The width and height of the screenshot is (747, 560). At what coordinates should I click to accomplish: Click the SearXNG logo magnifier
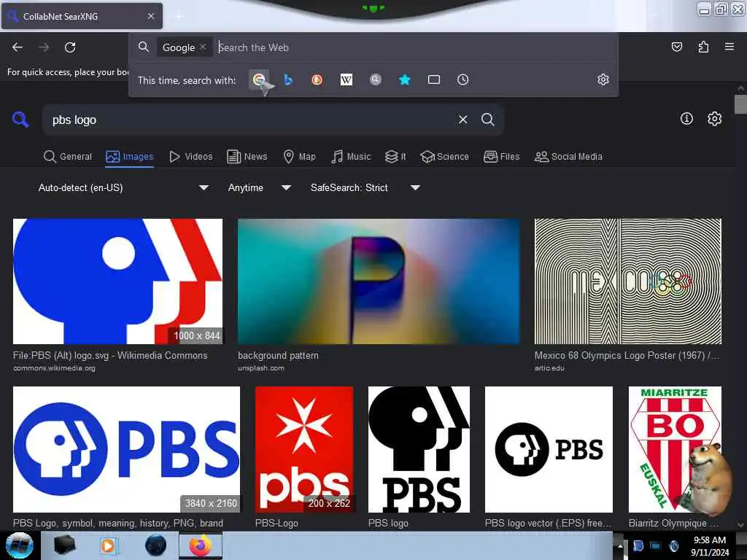click(x=20, y=119)
